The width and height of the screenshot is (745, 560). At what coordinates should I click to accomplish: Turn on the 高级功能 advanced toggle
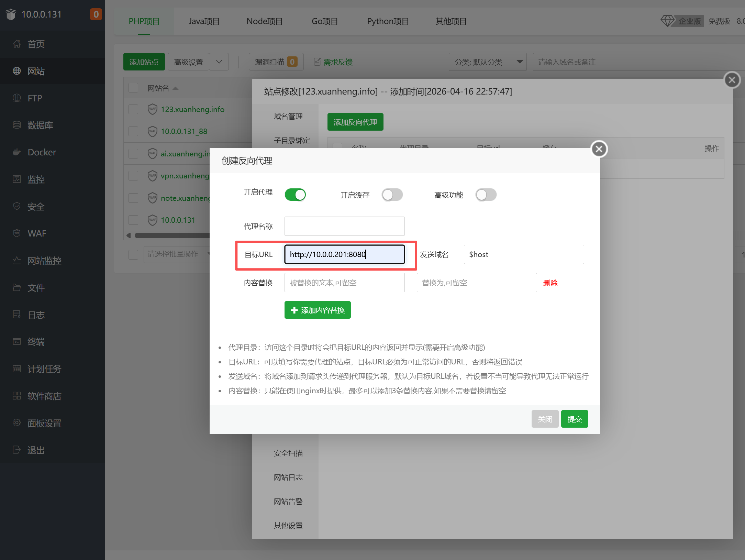tap(486, 195)
